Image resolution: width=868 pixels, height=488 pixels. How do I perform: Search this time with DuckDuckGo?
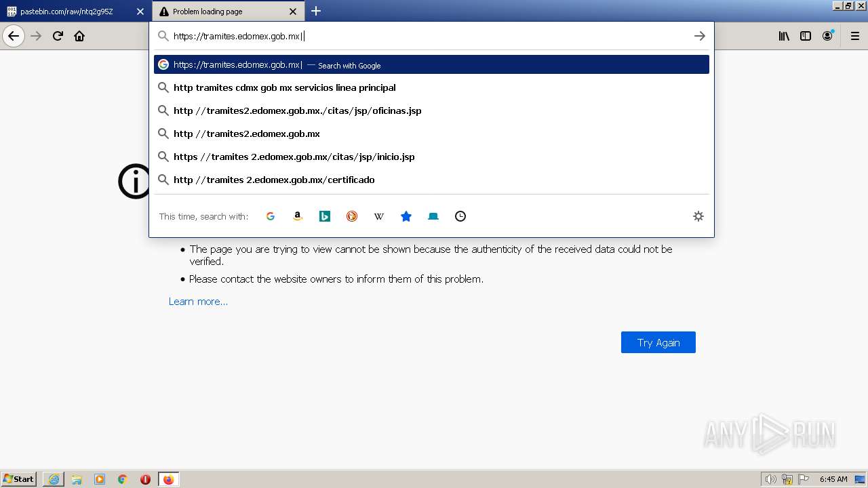click(352, 216)
